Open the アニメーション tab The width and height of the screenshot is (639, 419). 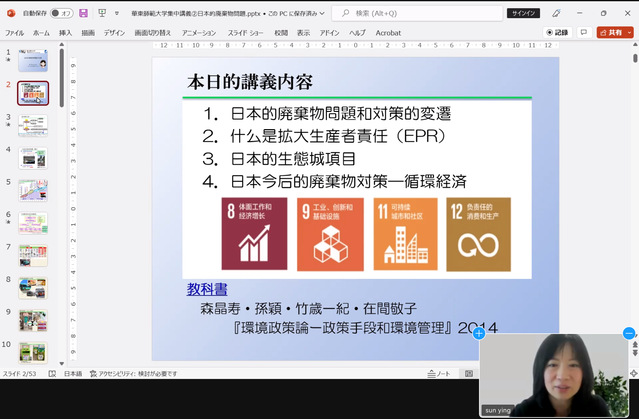tap(199, 33)
